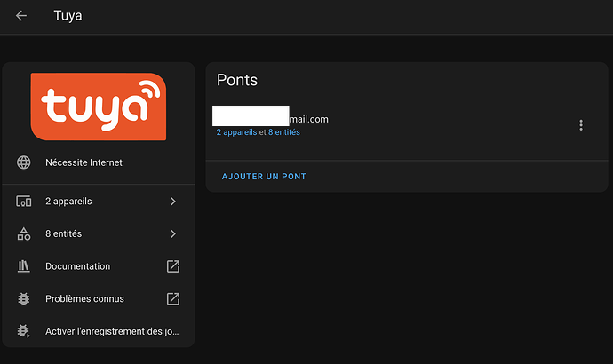Viewport: 613px width, 364px height.
Task: Open the three-dot menu for the bridge
Action: coord(581,125)
